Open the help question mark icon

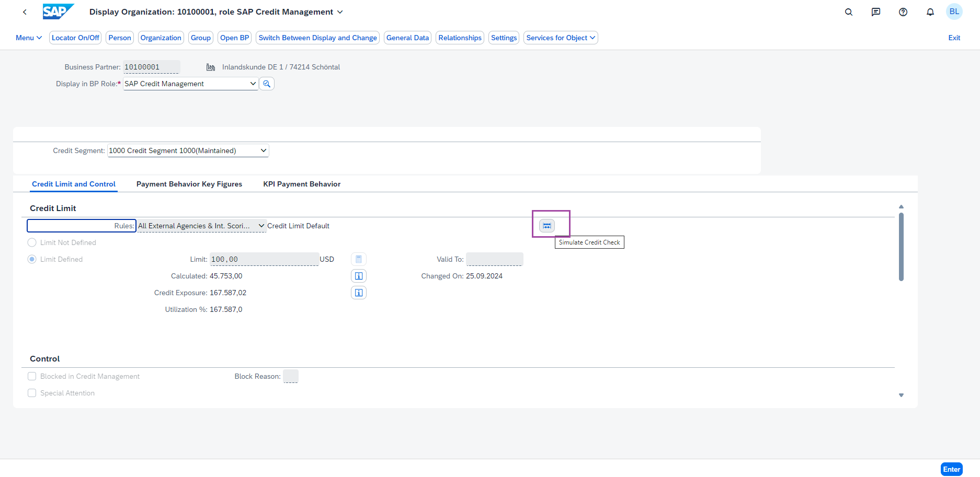tap(903, 12)
